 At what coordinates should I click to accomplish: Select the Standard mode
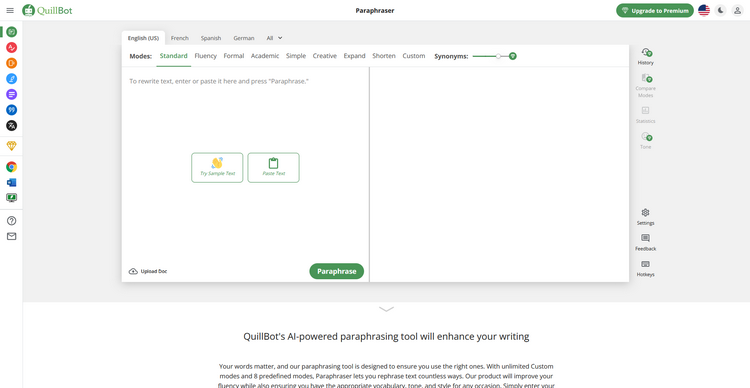click(x=173, y=56)
